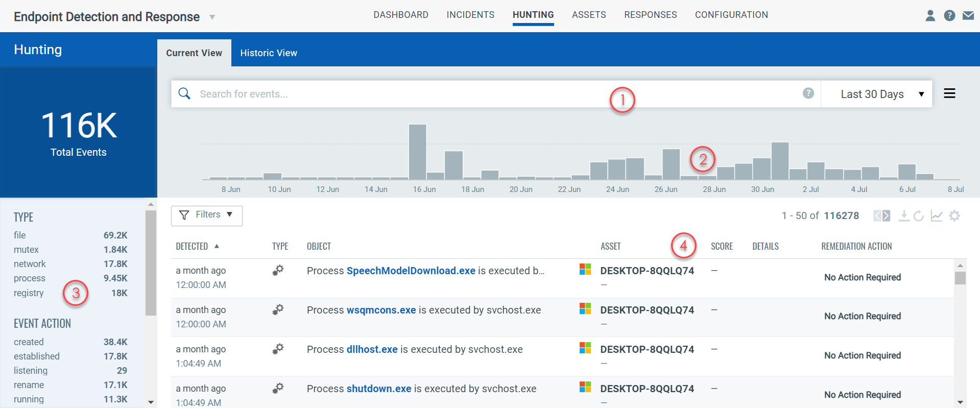Open the dllhost.exe process link
Image resolution: width=980 pixels, height=408 pixels.
372,349
